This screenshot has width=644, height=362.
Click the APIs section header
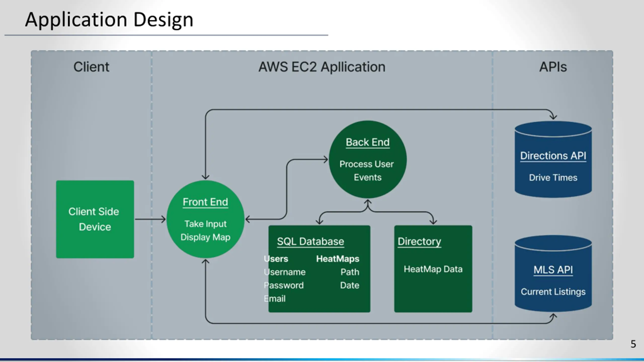pos(553,67)
